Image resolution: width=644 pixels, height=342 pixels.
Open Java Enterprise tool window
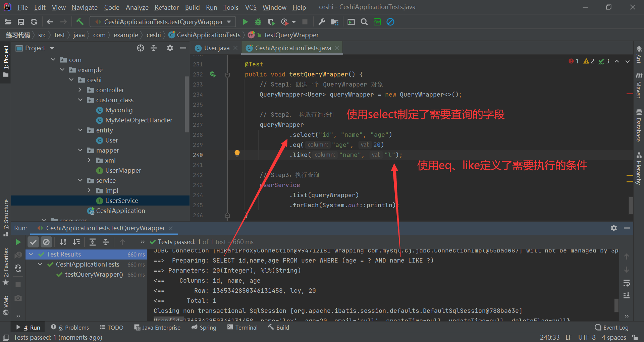click(x=157, y=328)
